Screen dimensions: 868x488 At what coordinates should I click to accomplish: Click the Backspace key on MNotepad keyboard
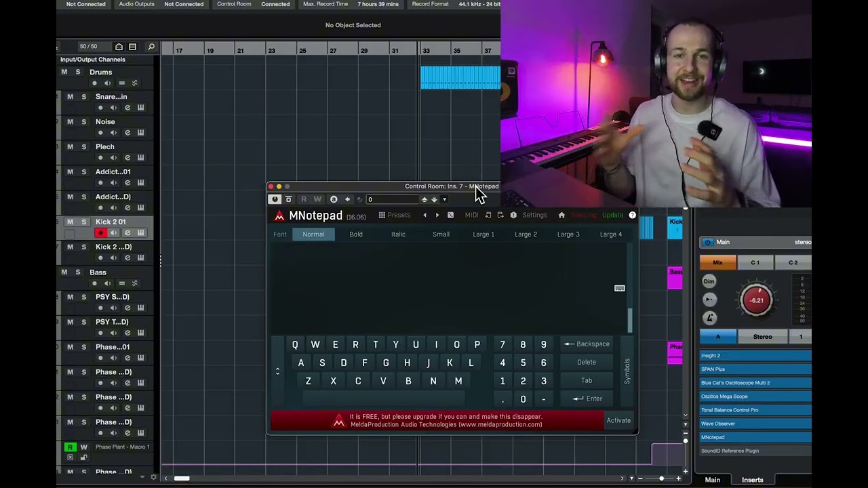click(x=587, y=344)
